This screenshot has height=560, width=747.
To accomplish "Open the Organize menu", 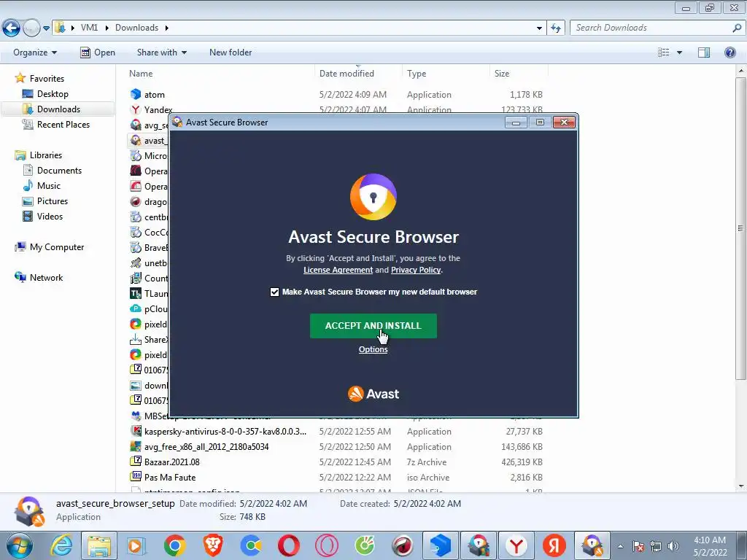I will coord(35,52).
